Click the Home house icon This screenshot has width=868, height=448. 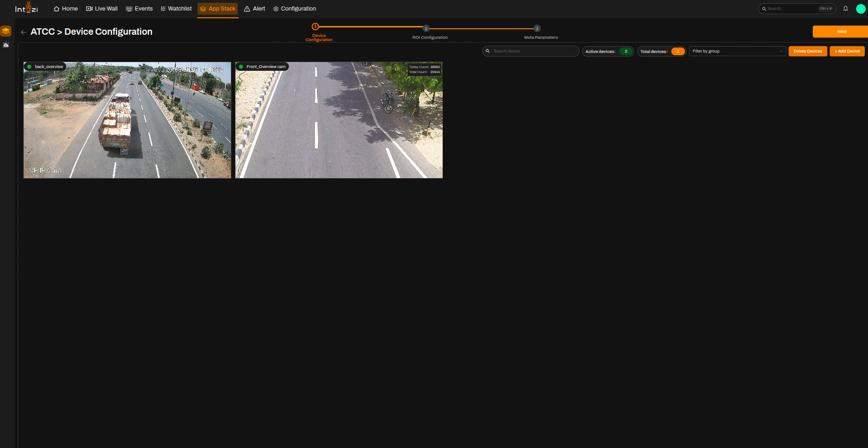[x=57, y=9]
